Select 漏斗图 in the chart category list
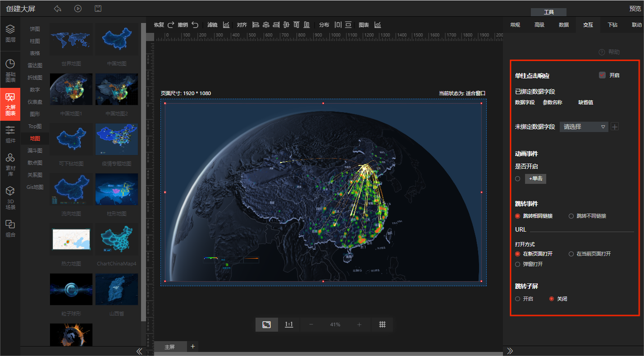 pyautogui.click(x=35, y=151)
